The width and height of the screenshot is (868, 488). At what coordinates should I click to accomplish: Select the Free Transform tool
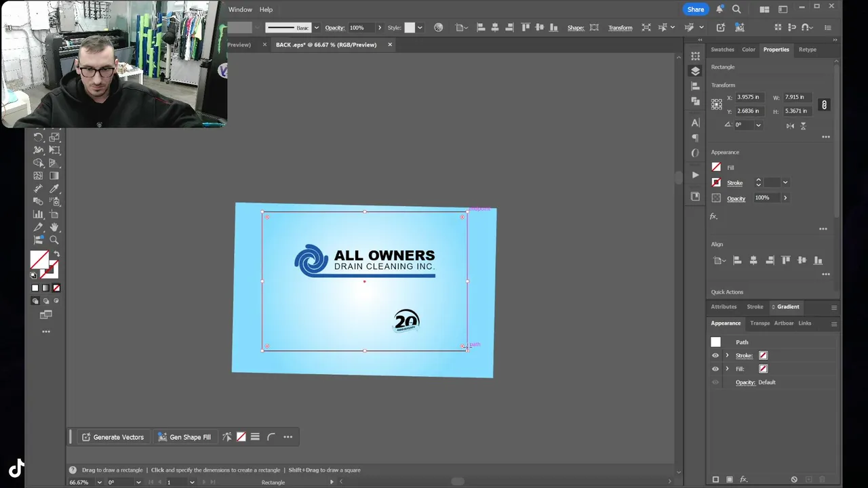(54, 150)
